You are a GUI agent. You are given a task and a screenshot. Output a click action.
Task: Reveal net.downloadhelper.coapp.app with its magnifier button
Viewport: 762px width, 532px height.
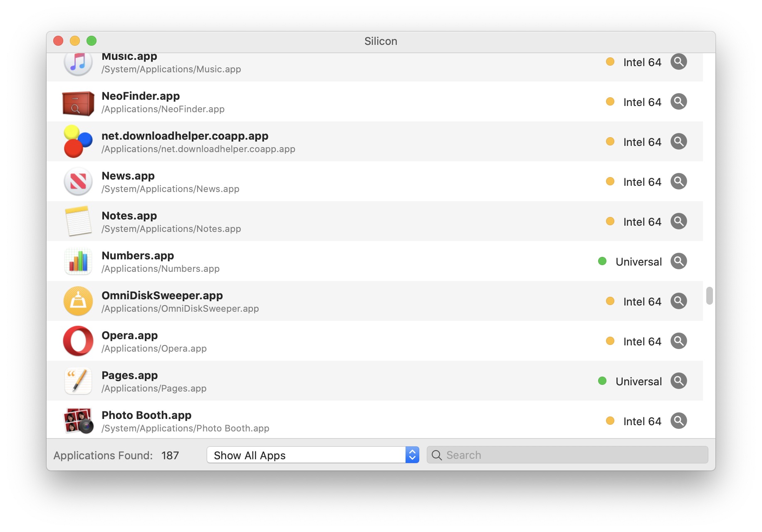(678, 142)
